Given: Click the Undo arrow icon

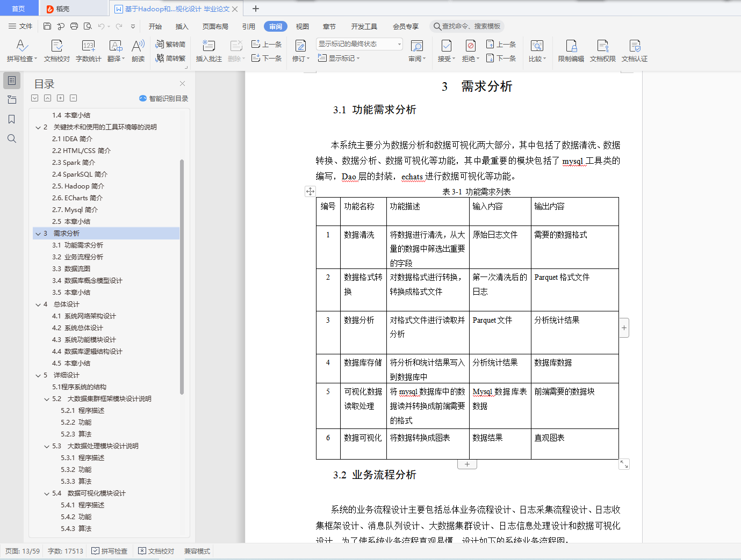Looking at the screenshot, I should tap(101, 26).
